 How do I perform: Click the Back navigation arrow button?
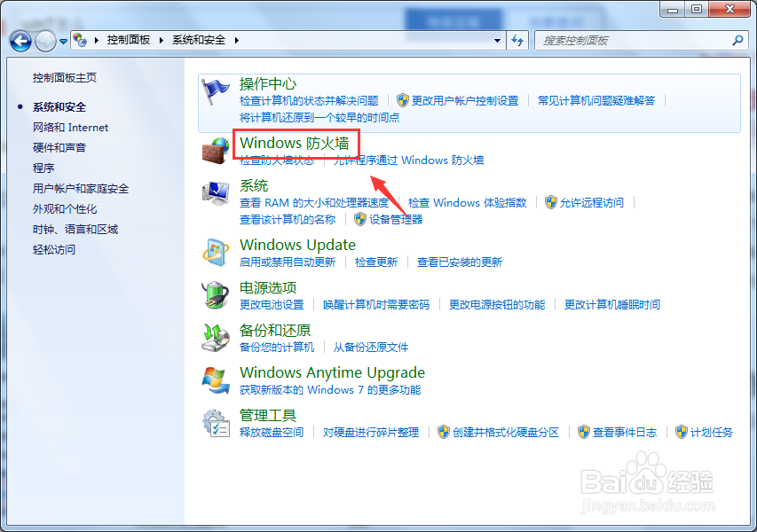pyautogui.click(x=20, y=41)
